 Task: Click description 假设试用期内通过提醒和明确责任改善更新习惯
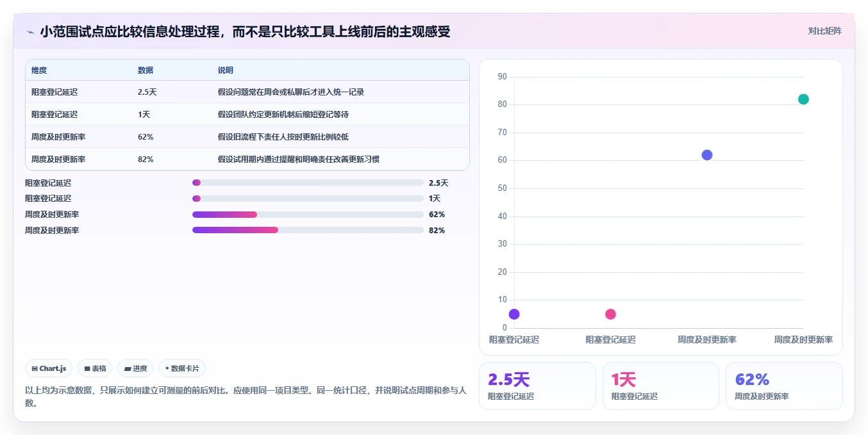tap(299, 160)
